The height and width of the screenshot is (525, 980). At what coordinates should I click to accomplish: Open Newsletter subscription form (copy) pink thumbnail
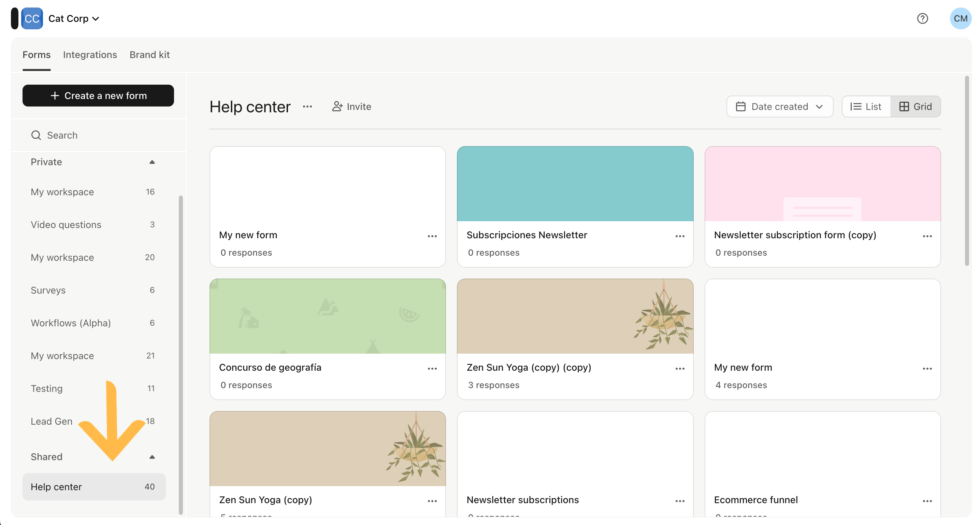click(822, 184)
